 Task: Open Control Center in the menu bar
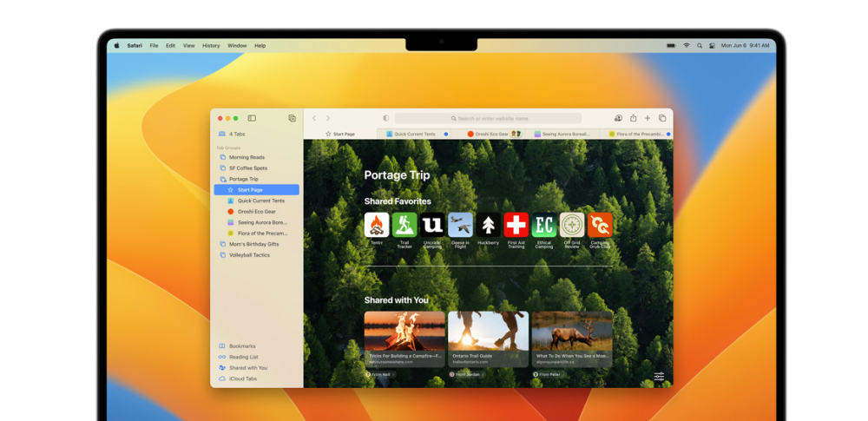[x=712, y=45]
